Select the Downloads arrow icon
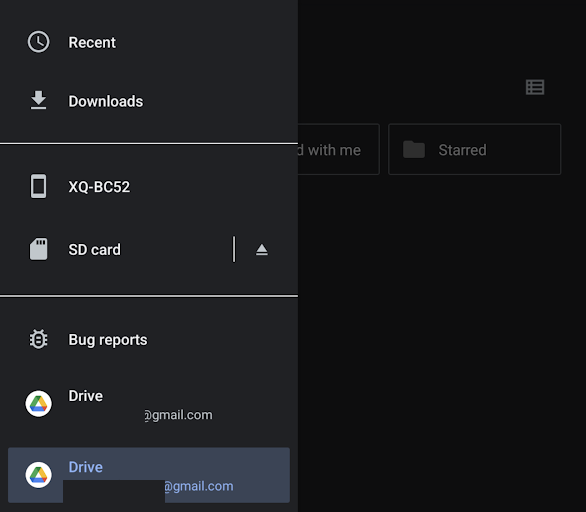The width and height of the screenshot is (586, 512). 38,100
